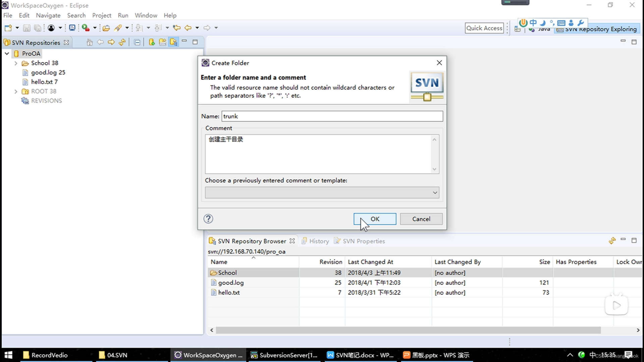
Task: Select the good.log row in repository browser
Action: point(425,283)
